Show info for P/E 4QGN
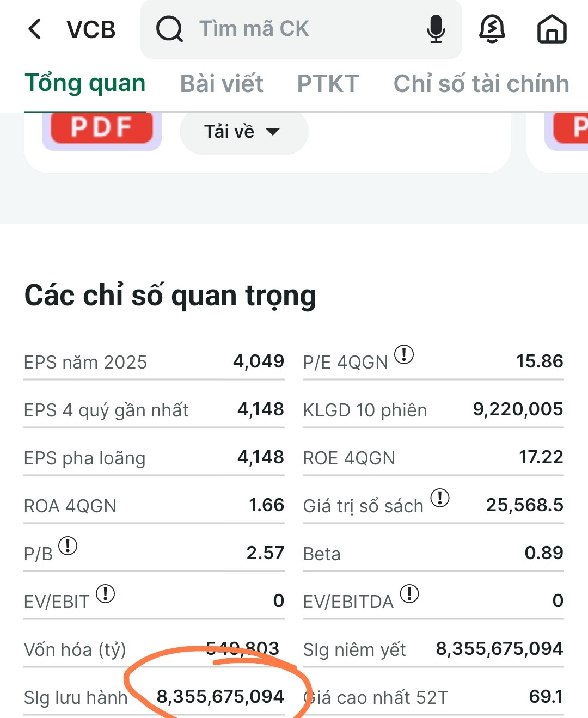The image size is (588, 718). coord(404,355)
